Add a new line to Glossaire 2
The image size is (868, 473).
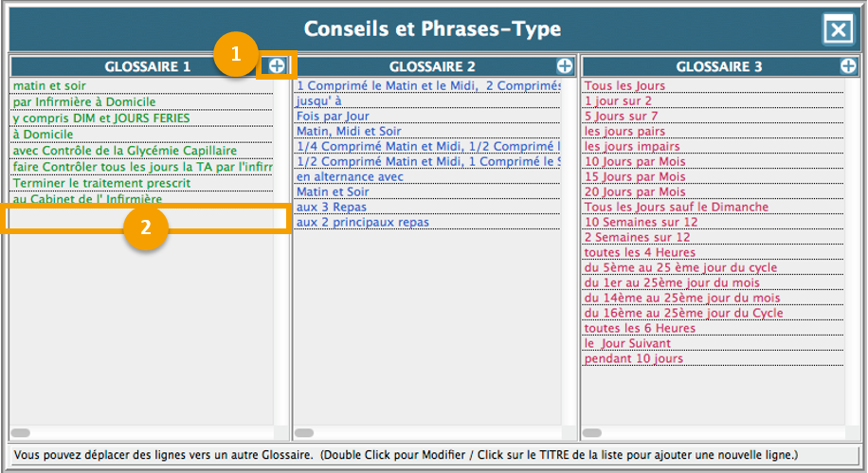point(564,65)
